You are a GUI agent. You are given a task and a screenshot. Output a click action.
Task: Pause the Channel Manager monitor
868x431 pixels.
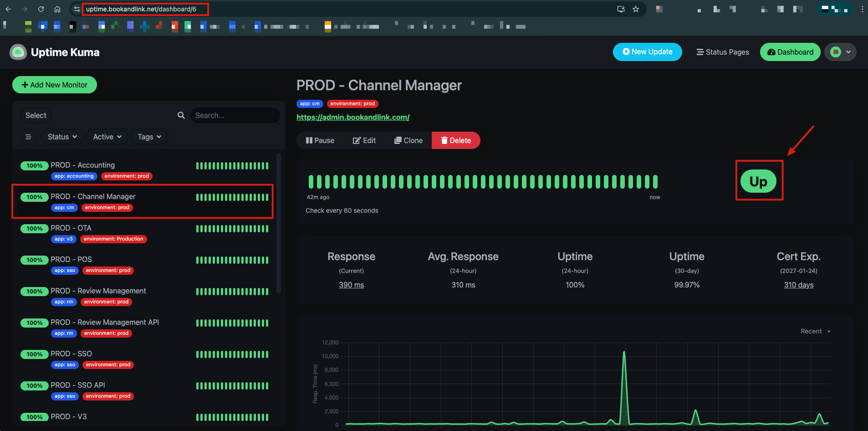tap(320, 140)
